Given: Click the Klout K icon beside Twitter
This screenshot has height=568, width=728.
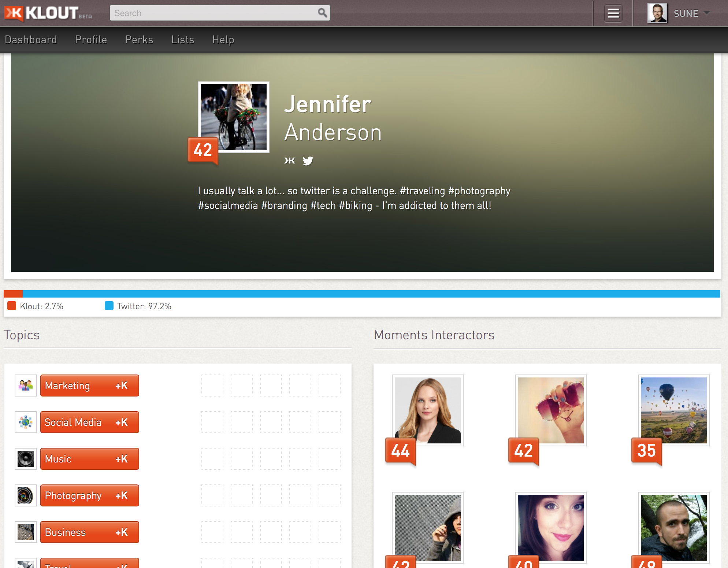Looking at the screenshot, I should pos(289,161).
